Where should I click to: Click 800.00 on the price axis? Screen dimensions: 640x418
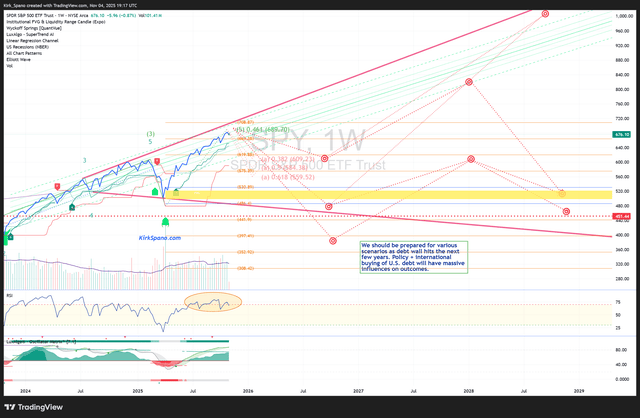622,89
